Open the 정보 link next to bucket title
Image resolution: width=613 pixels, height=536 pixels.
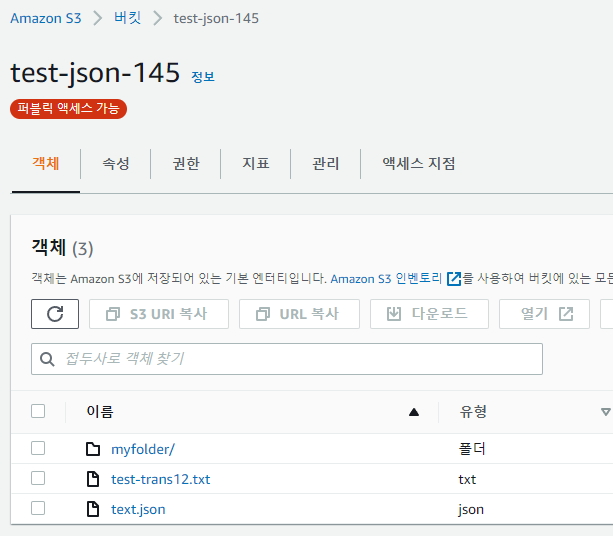pyautogui.click(x=203, y=77)
